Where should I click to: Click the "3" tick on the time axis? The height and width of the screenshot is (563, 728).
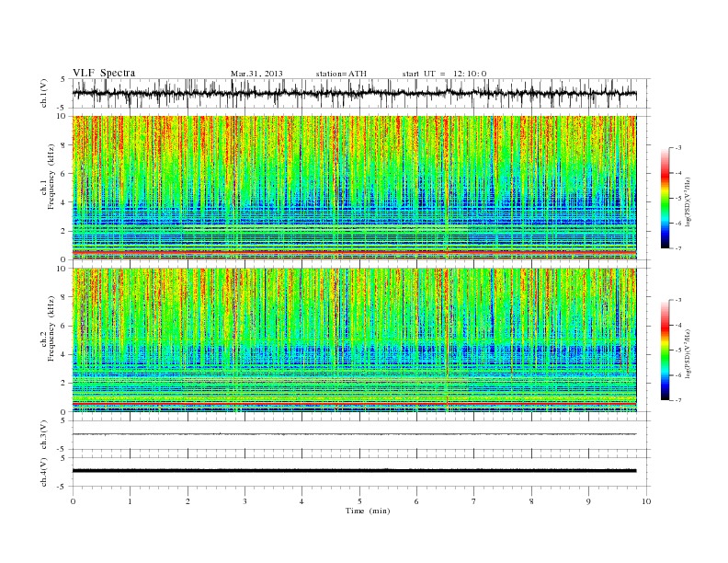pos(245,501)
